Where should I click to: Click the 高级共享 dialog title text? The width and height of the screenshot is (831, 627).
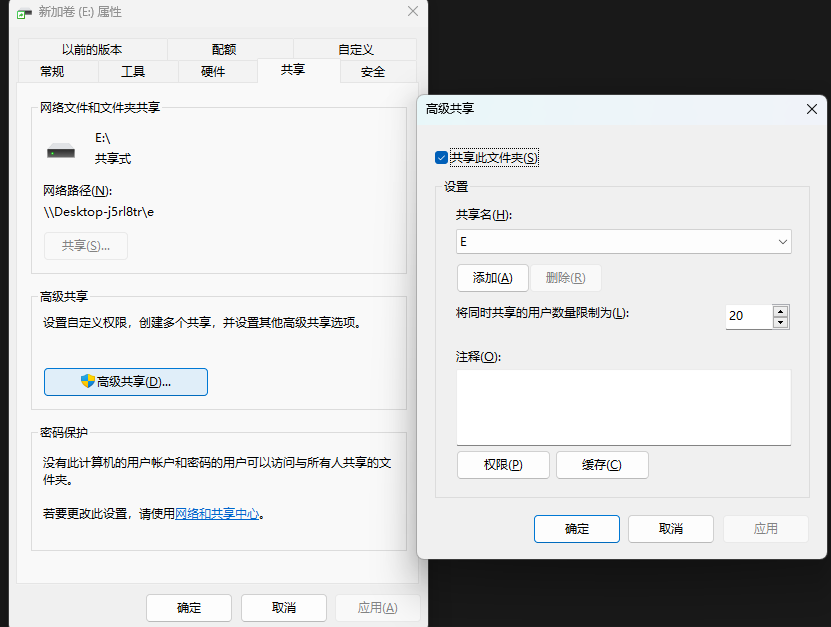coord(450,109)
